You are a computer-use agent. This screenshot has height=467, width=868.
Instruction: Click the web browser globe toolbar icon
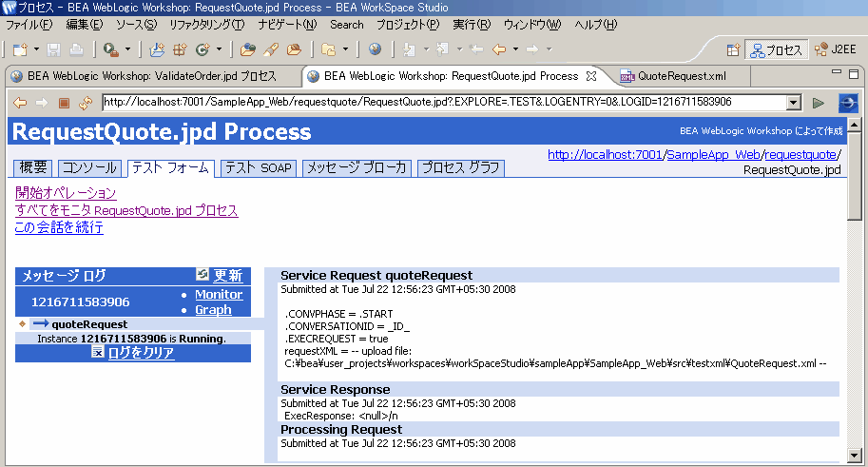click(375, 49)
